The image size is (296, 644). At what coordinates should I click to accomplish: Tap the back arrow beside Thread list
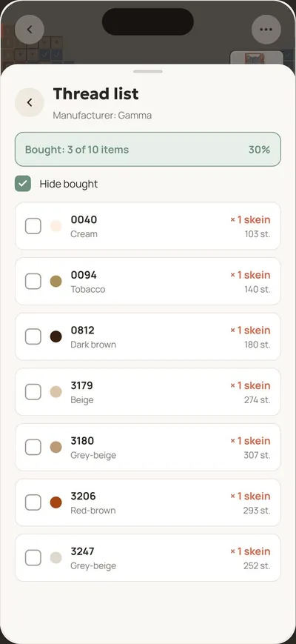[30, 102]
